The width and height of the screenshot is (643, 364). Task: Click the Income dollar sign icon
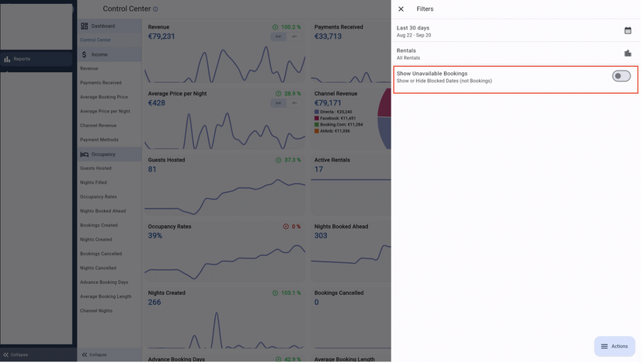(85, 55)
